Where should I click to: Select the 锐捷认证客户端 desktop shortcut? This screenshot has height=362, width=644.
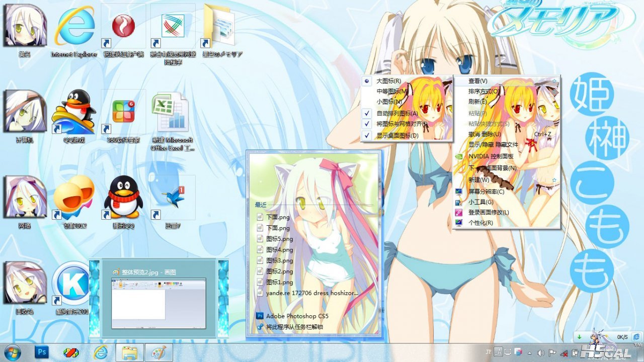tap(123, 30)
